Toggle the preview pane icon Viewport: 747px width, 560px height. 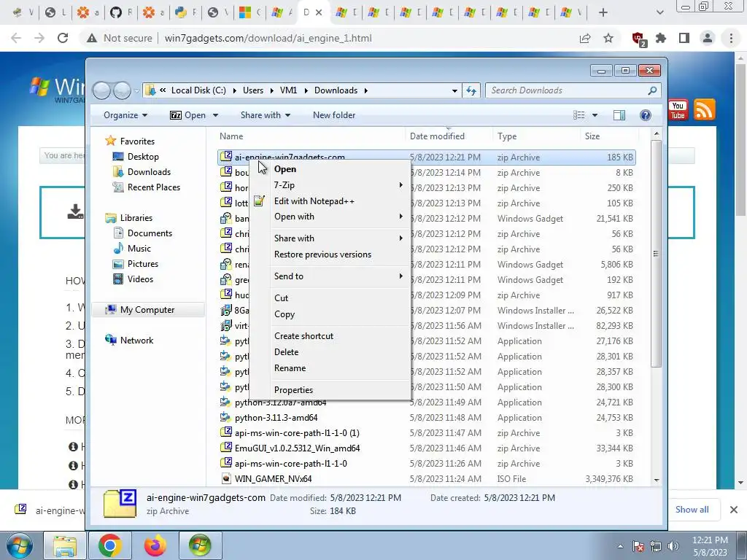tap(619, 115)
